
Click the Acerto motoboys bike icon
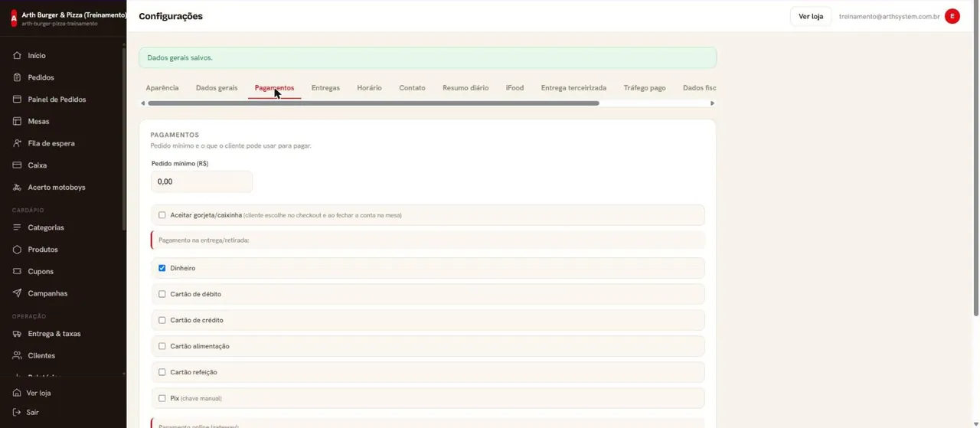coord(17,187)
